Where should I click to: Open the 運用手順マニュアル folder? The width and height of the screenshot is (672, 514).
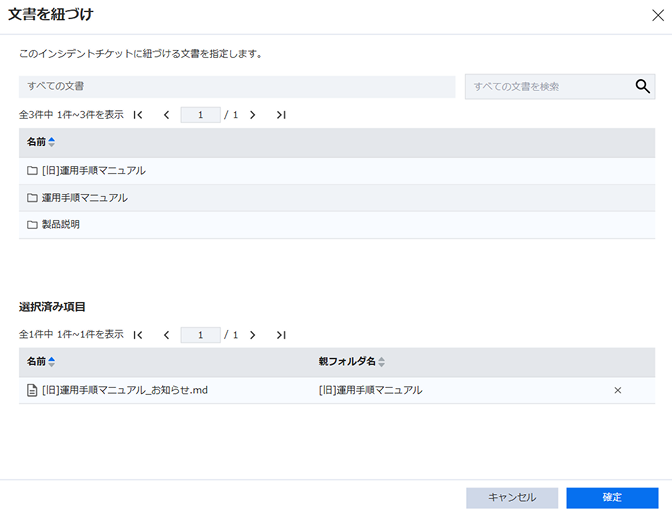point(91,198)
